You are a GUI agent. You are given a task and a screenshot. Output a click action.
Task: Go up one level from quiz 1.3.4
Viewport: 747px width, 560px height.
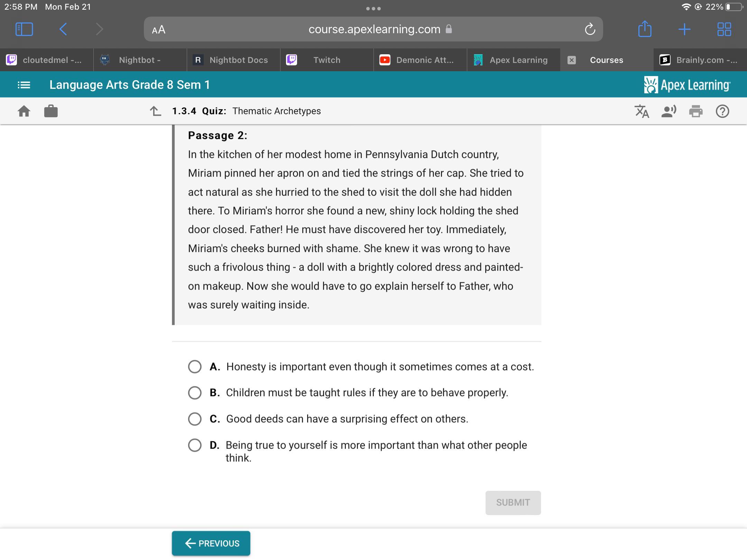155,111
